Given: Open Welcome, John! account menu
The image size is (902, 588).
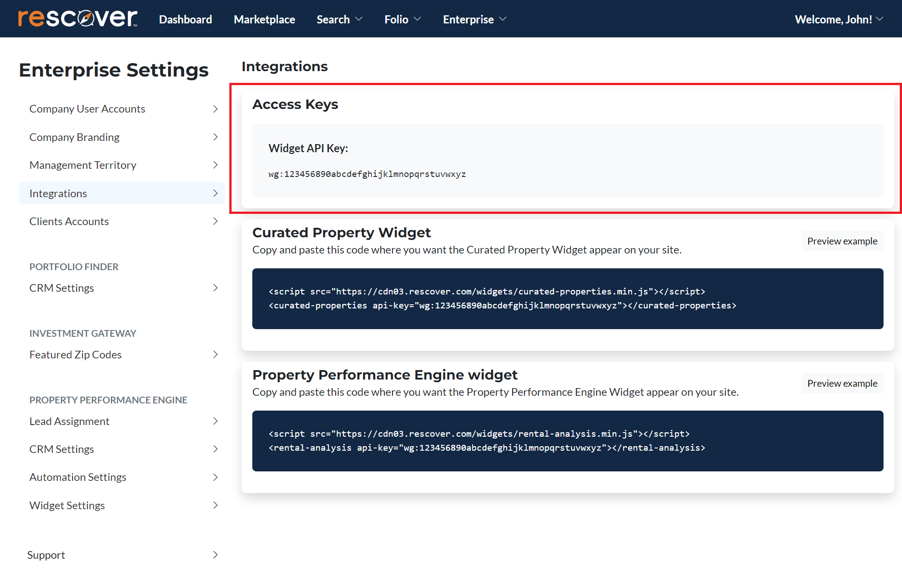Looking at the screenshot, I should (838, 19).
